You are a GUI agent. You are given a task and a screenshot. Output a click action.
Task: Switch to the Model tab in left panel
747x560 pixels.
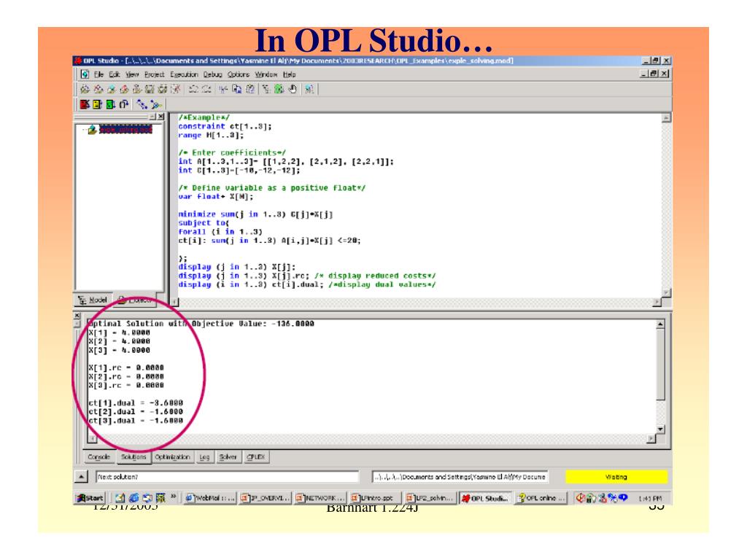tap(93, 300)
